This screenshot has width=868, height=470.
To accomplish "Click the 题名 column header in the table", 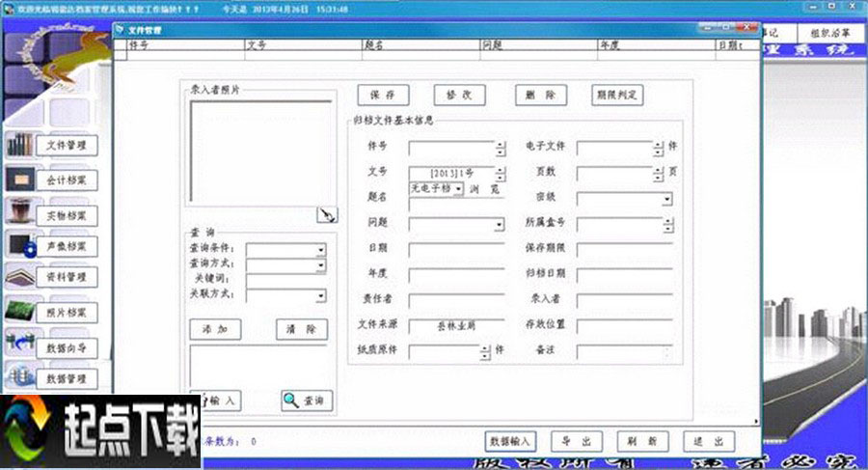I will click(421, 45).
